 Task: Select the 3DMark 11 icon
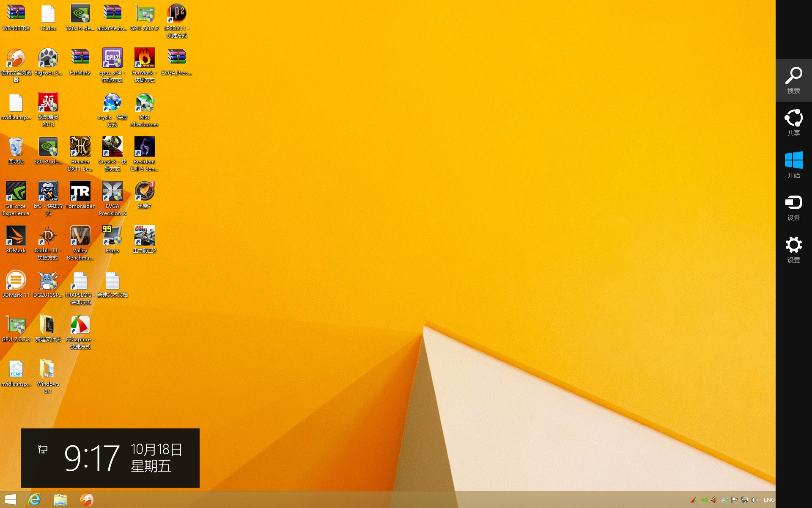click(x=16, y=284)
